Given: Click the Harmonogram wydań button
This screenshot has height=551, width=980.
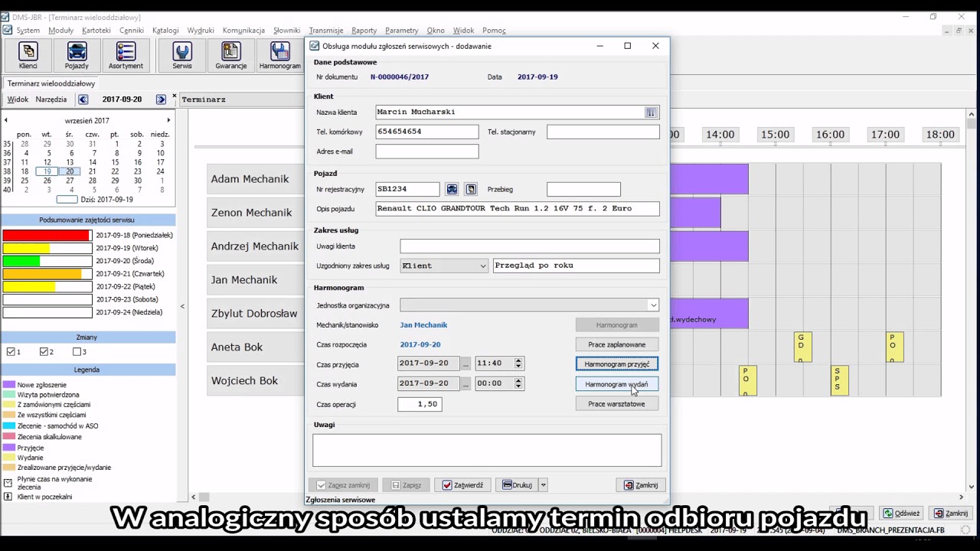Looking at the screenshot, I should [616, 384].
